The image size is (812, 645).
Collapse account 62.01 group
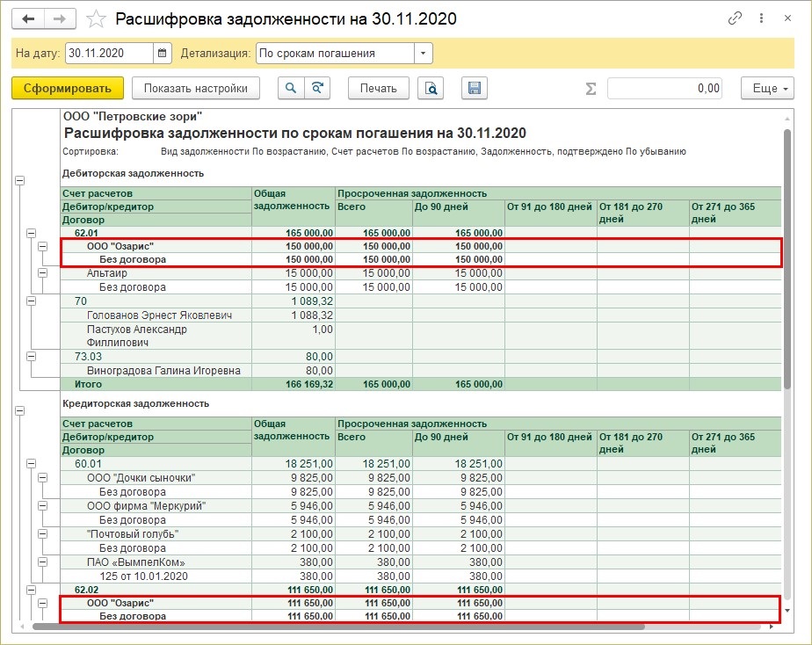coord(31,234)
